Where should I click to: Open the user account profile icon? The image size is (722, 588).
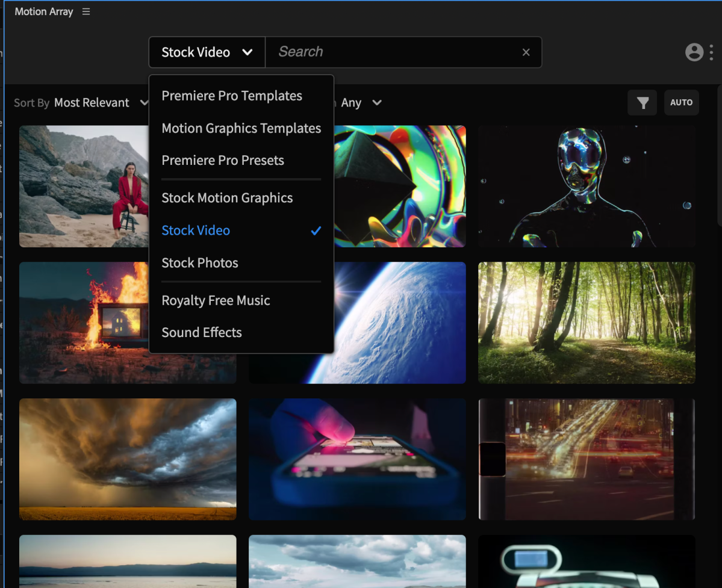[x=694, y=52]
